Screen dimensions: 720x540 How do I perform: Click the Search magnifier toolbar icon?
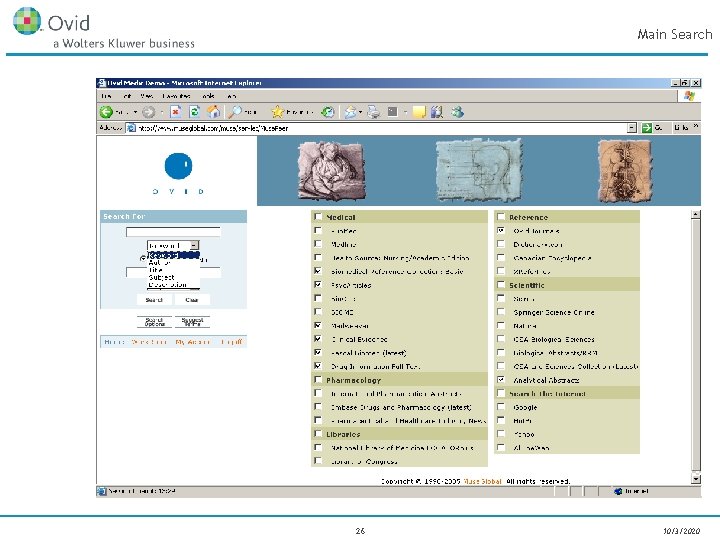235,112
